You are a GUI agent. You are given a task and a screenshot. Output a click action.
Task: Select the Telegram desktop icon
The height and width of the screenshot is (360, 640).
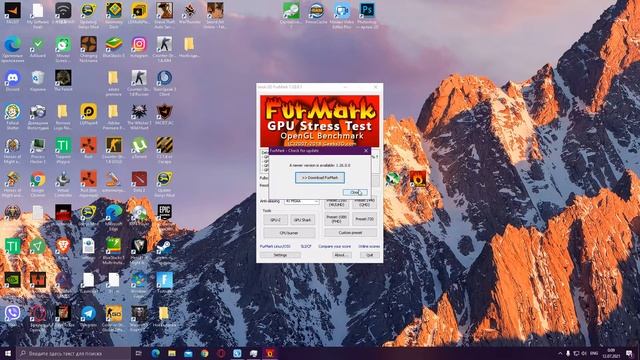coord(89,316)
